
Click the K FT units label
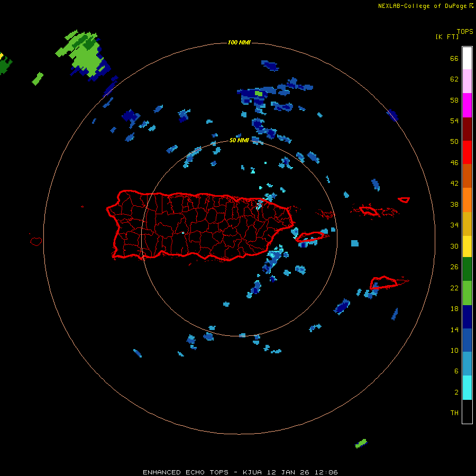447,36
